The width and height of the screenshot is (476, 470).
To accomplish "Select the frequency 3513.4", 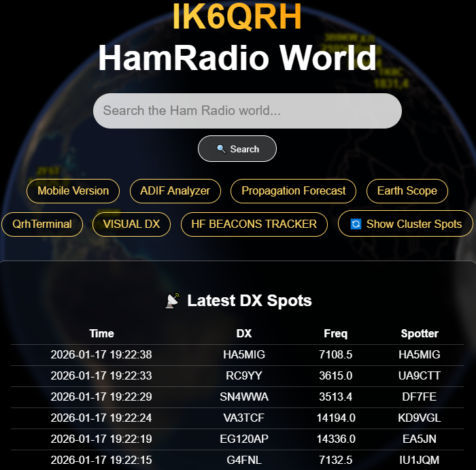I will [336, 397].
